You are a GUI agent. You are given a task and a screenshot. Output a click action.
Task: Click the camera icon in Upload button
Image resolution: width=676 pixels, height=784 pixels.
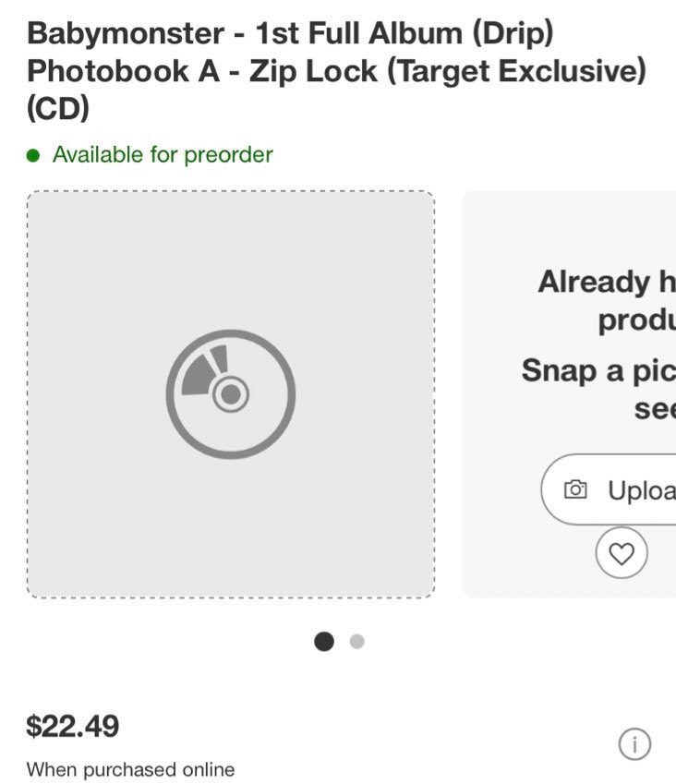click(x=575, y=489)
